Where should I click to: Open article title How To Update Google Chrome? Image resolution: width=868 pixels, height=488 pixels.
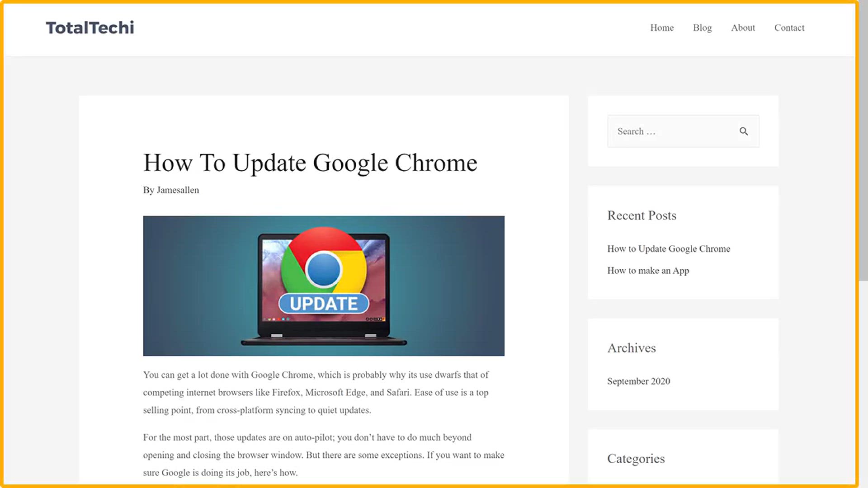pyautogui.click(x=310, y=163)
